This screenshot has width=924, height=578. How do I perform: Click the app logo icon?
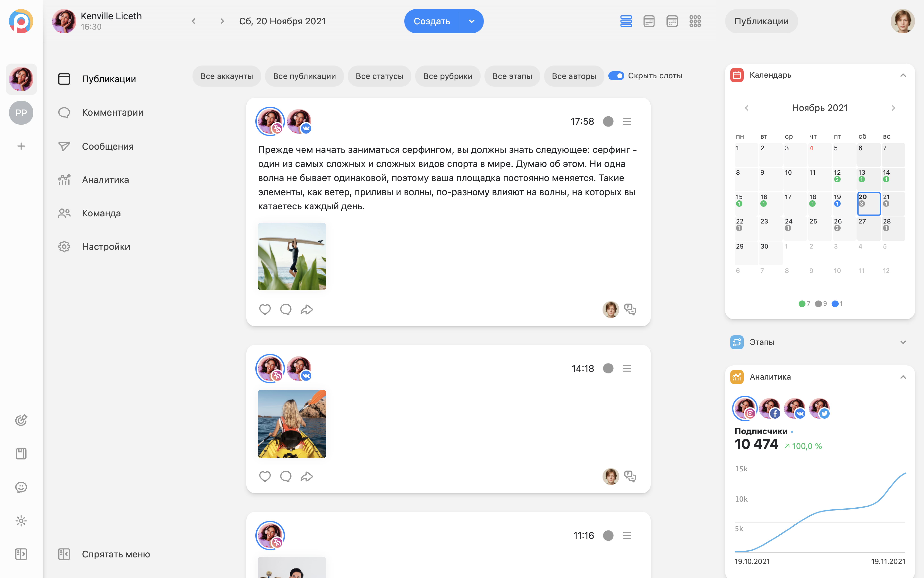[21, 21]
